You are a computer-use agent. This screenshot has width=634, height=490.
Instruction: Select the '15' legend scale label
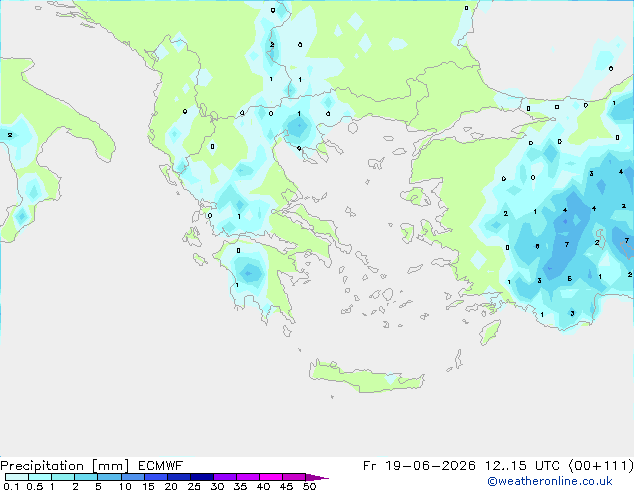click(x=148, y=486)
